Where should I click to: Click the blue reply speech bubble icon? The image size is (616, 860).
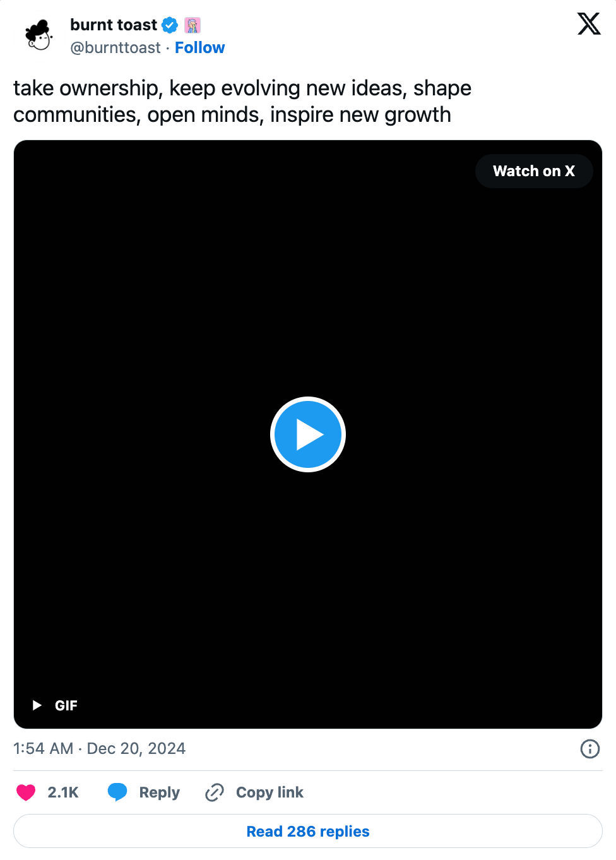117,792
